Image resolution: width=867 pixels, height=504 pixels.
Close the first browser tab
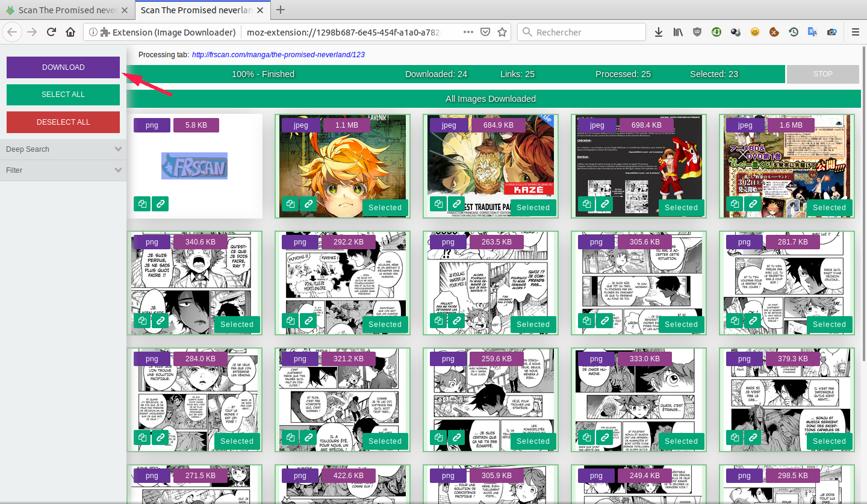(125, 10)
